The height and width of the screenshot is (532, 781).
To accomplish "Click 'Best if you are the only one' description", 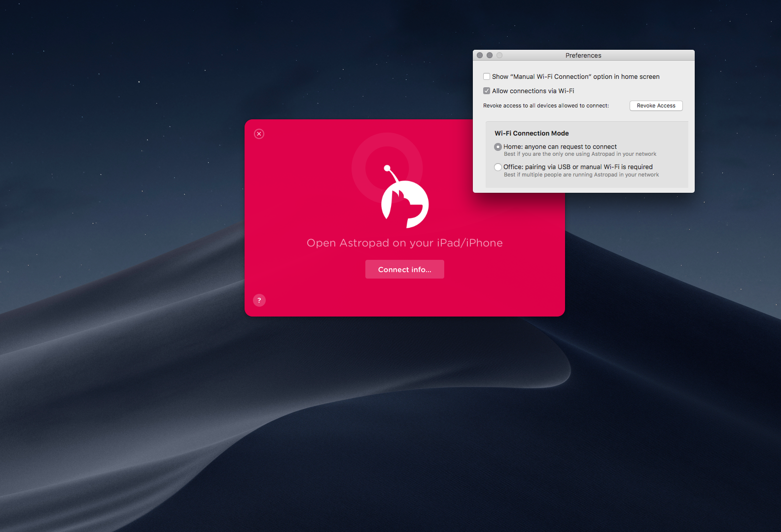I will click(x=580, y=154).
